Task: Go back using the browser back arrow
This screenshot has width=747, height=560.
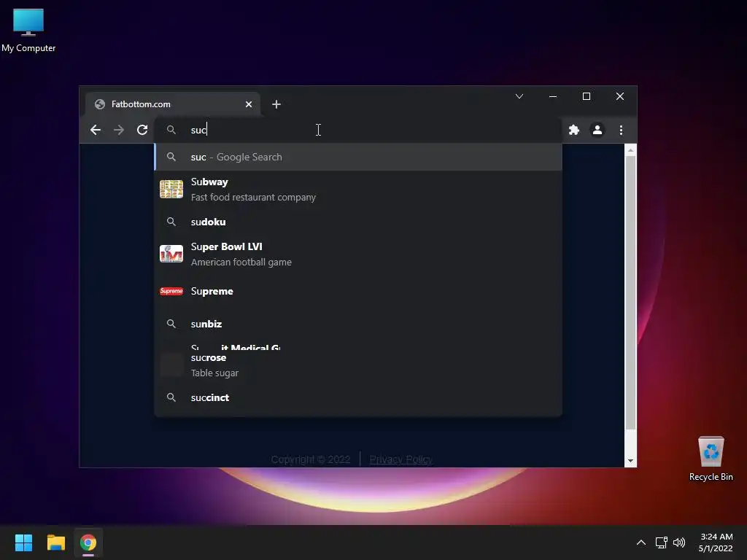Action: coord(96,130)
